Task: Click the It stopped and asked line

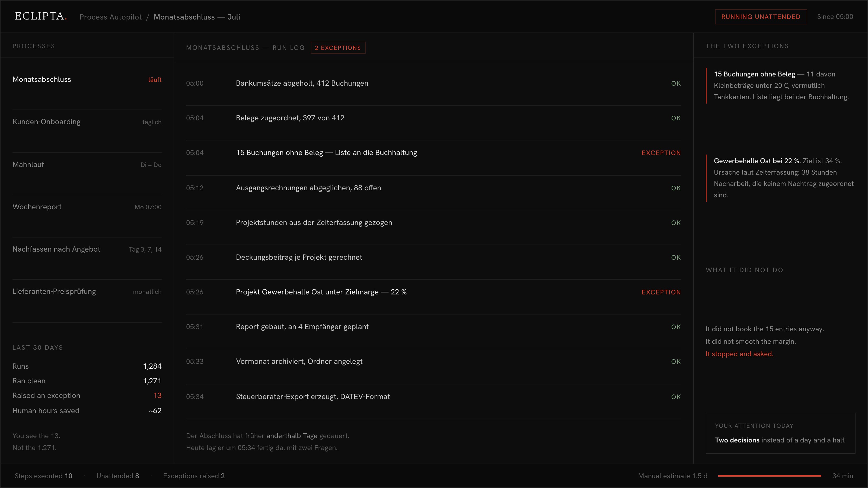Action: [x=740, y=354]
